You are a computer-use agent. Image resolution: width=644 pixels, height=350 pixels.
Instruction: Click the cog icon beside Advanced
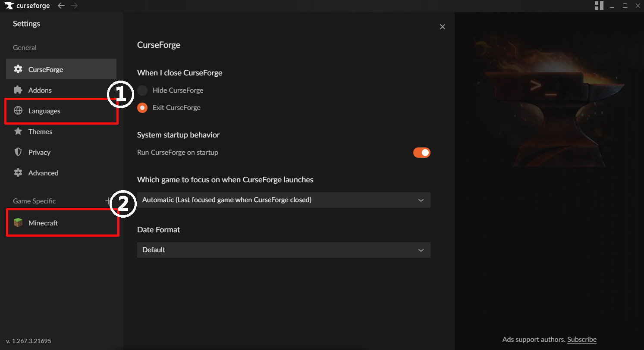point(18,172)
